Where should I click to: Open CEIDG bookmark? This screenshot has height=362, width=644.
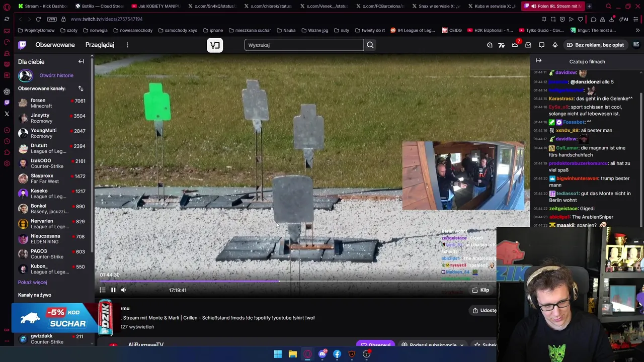point(452,30)
